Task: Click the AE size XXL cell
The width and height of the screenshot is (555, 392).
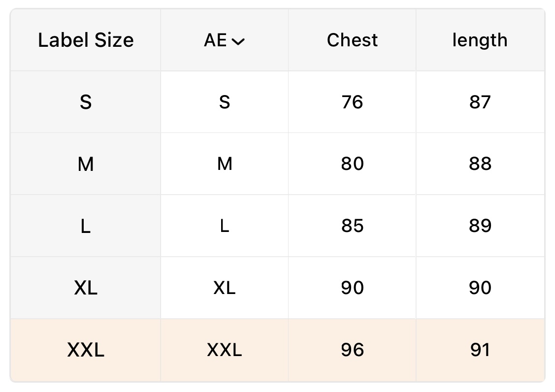Action: (225, 350)
